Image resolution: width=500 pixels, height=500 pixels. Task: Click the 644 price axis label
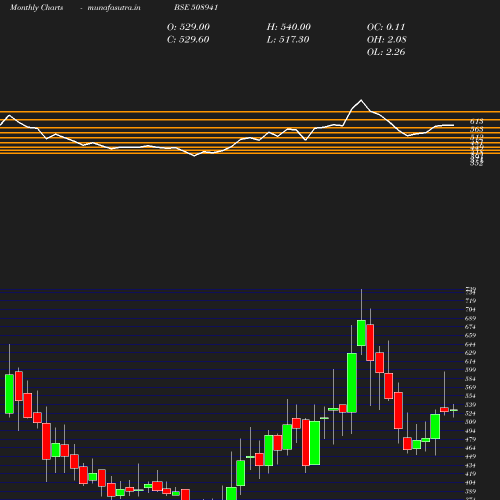pyautogui.click(x=470, y=344)
